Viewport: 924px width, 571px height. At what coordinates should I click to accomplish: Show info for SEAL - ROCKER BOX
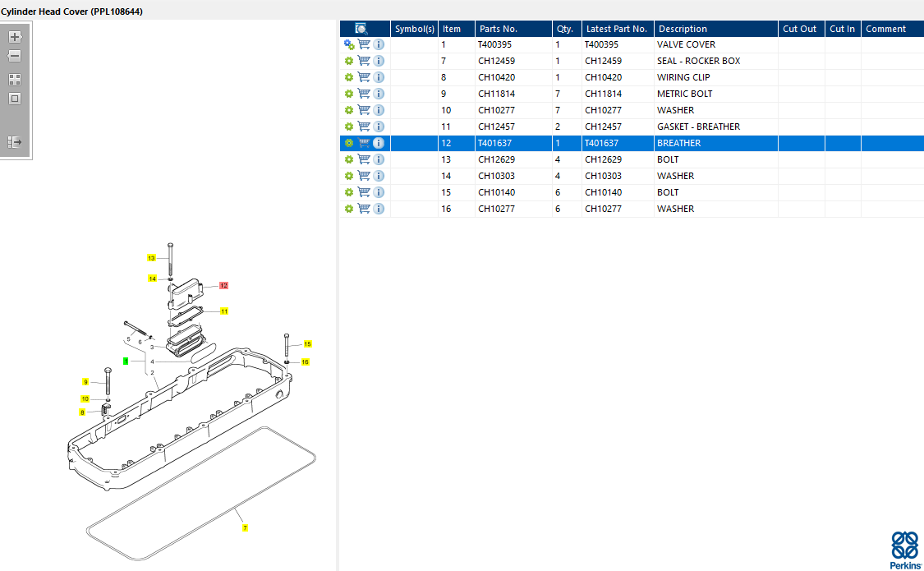point(379,62)
